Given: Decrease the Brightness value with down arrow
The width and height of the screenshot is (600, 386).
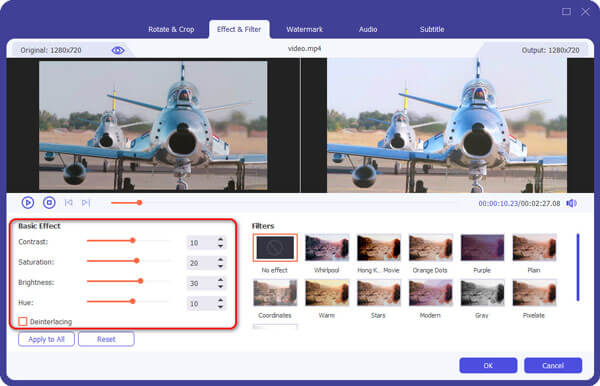Looking at the screenshot, I should [x=220, y=286].
